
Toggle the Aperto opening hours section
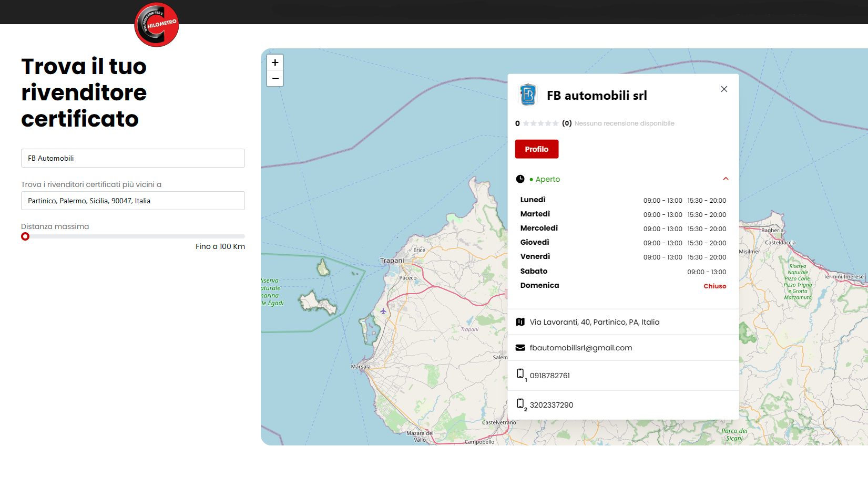point(548,179)
